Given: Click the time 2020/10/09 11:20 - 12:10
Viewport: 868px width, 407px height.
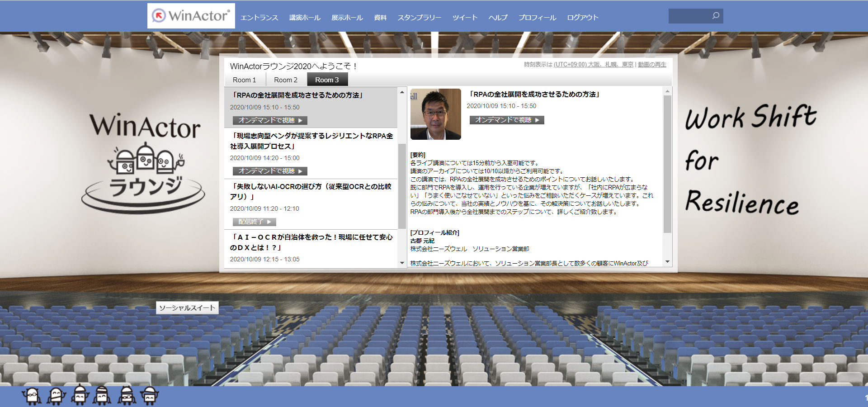Looking at the screenshot, I should 264,208.
